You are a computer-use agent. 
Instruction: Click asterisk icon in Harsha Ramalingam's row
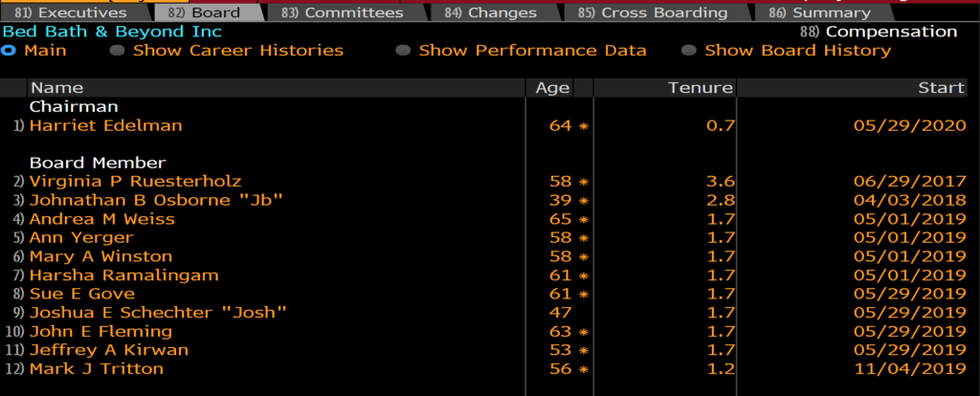pos(584,276)
